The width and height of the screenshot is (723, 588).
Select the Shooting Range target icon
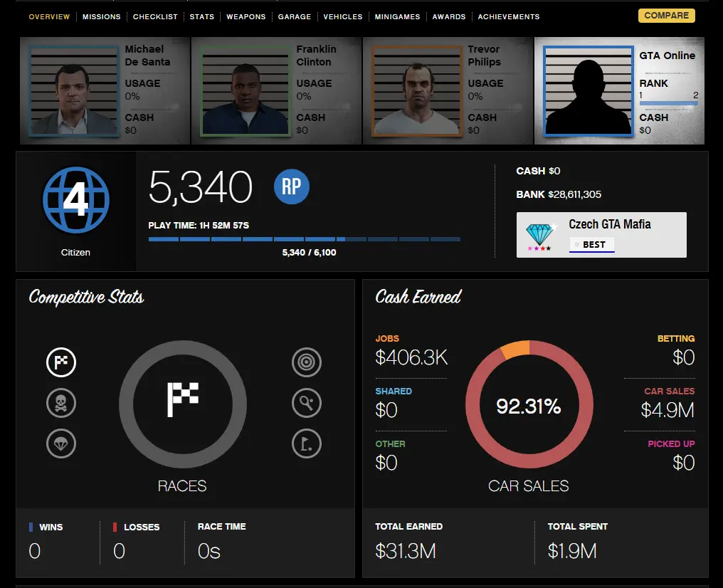(x=307, y=362)
